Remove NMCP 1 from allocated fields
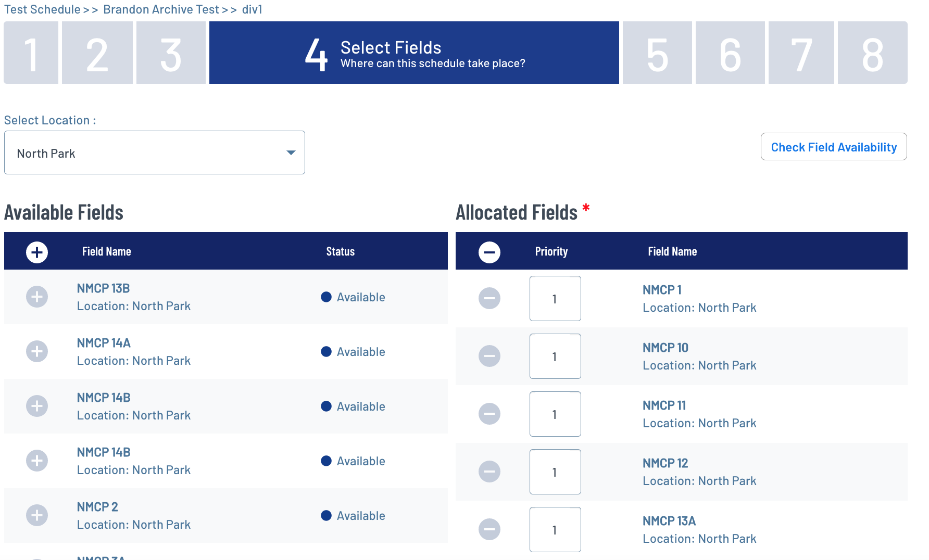The image size is (929, 560). pyautogui.click(x=489, y=298)
